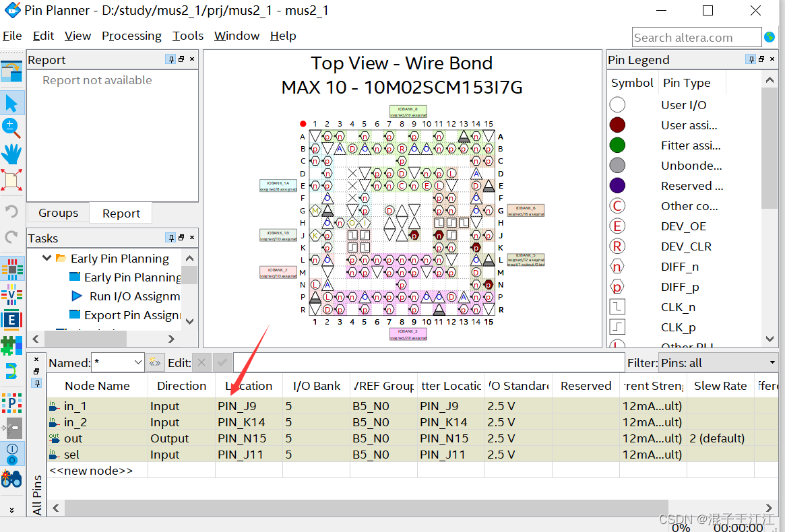785x532 pixels.
Task: Click the Direction column header
Action: click(181, 386)
